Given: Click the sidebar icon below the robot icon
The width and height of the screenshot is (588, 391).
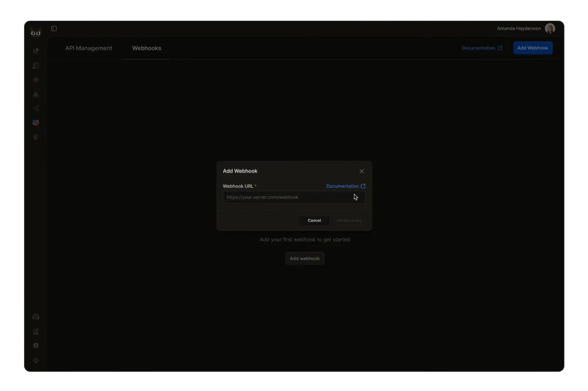Looking at the screenshot, I should pos(36,137).
